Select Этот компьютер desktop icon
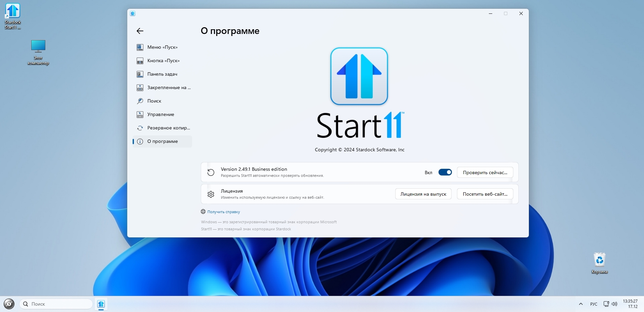The width and height of the screenshot is (644, 312). [x=38, y=52]
